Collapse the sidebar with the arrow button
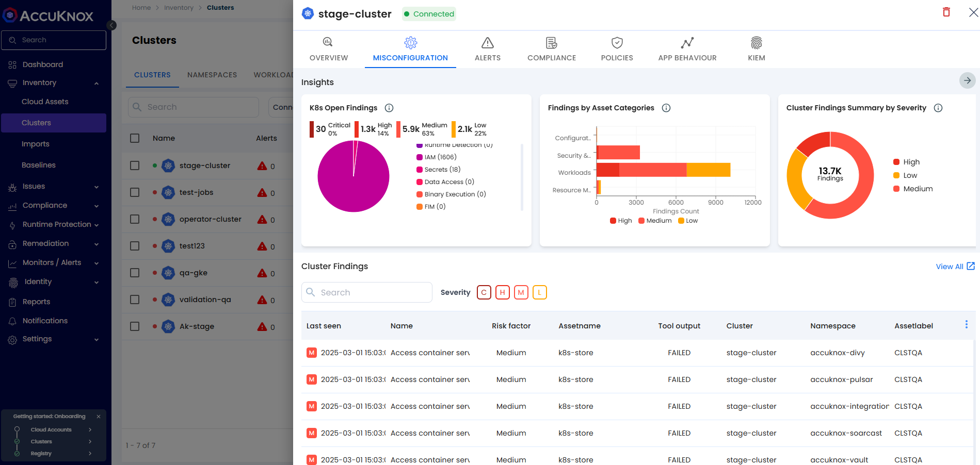The image size is (980, 465). [x=111, y=25]
